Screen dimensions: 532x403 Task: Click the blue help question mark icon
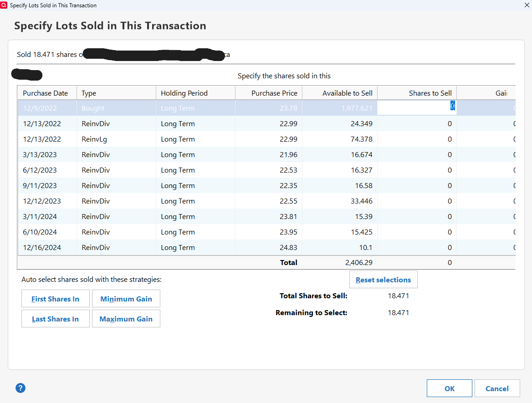[x=20, y=388]
